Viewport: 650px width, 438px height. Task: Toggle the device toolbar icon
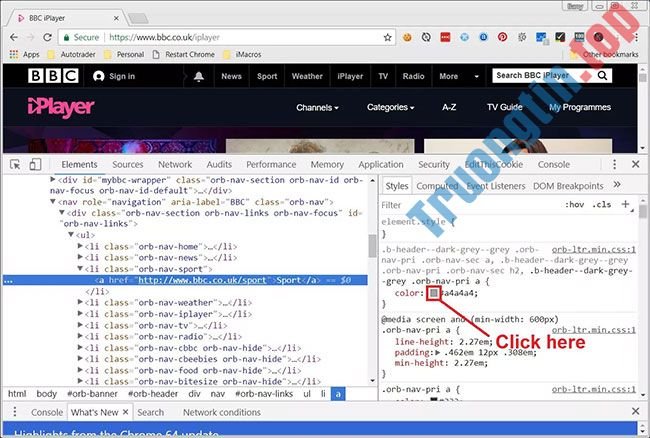(39, 164)
